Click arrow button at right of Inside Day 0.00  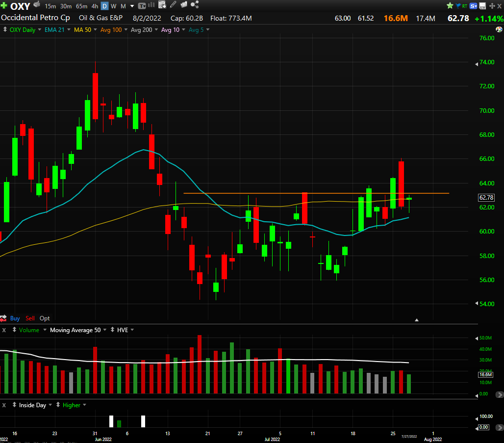(x=500, y=428)
